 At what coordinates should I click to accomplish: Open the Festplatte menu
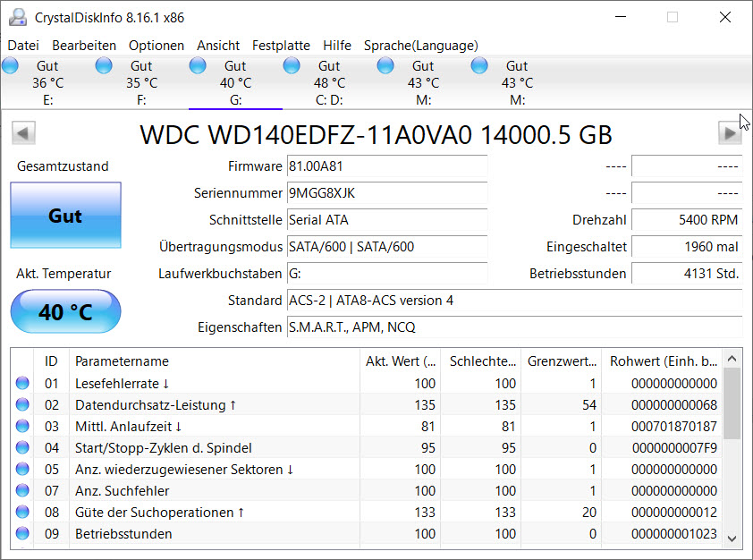tap(281, 45)
